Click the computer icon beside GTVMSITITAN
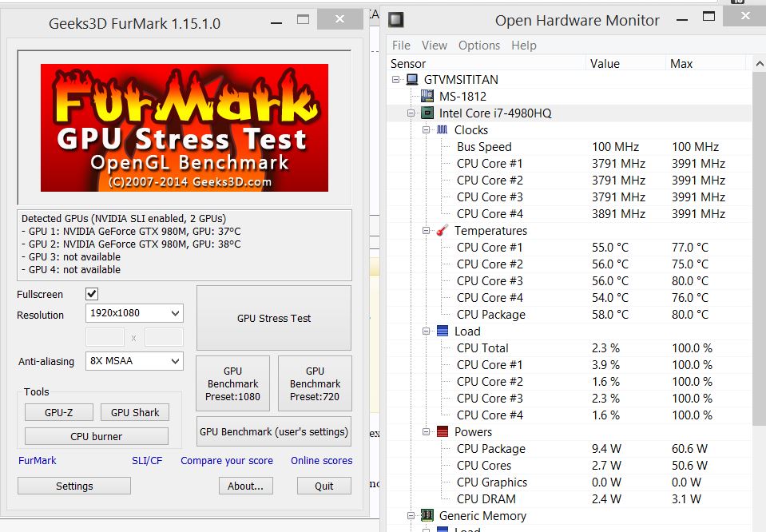The image size is (766, 532). [412, 79]
